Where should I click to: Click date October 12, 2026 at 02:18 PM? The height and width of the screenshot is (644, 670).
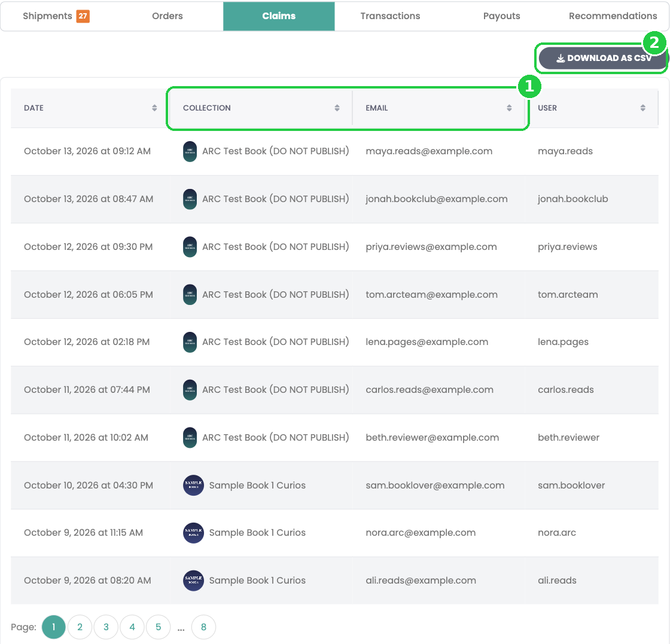click(87, 342)
